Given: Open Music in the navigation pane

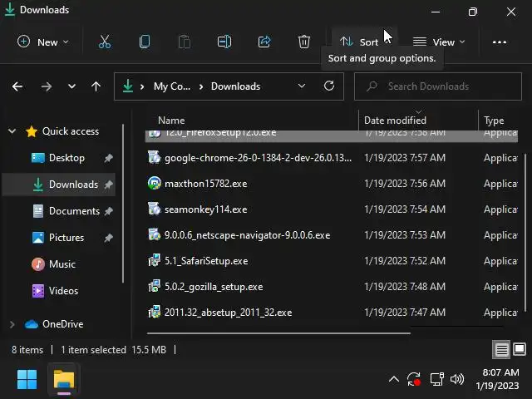Looking at the screenshot, I should (x=62, y=264).
